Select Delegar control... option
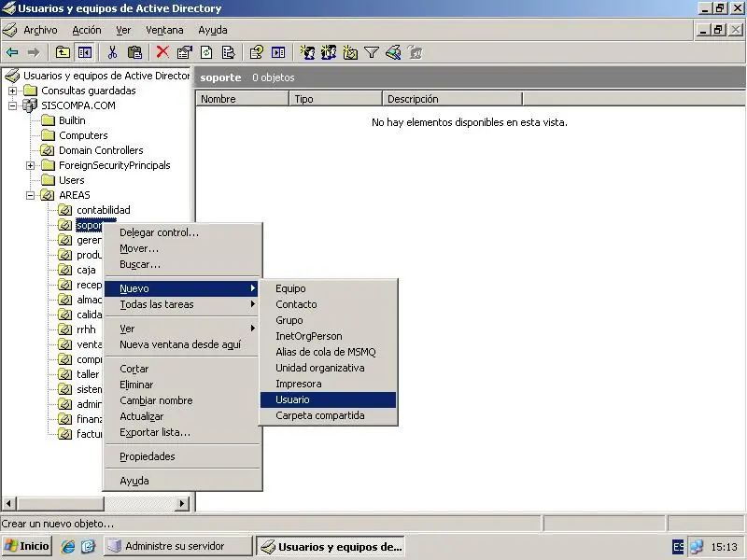Screen dimensions: 747x560 [182, 232]
